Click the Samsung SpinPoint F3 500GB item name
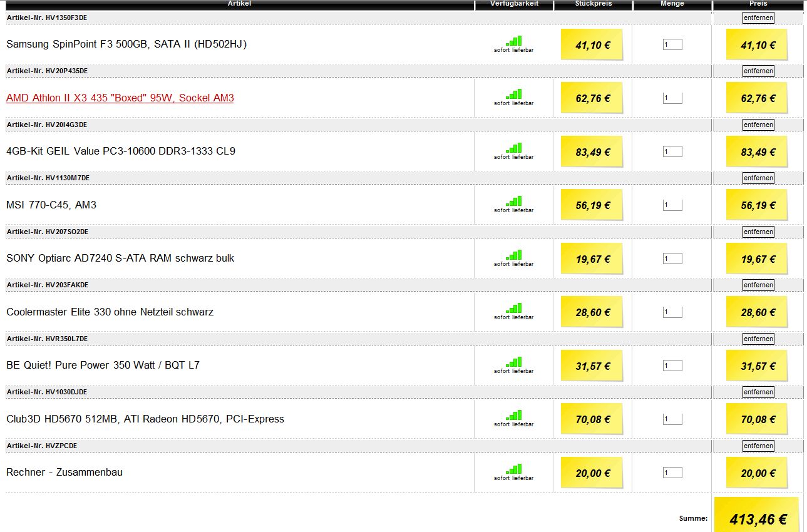This screenshot has height=532, width=807. tap(126, 44)
